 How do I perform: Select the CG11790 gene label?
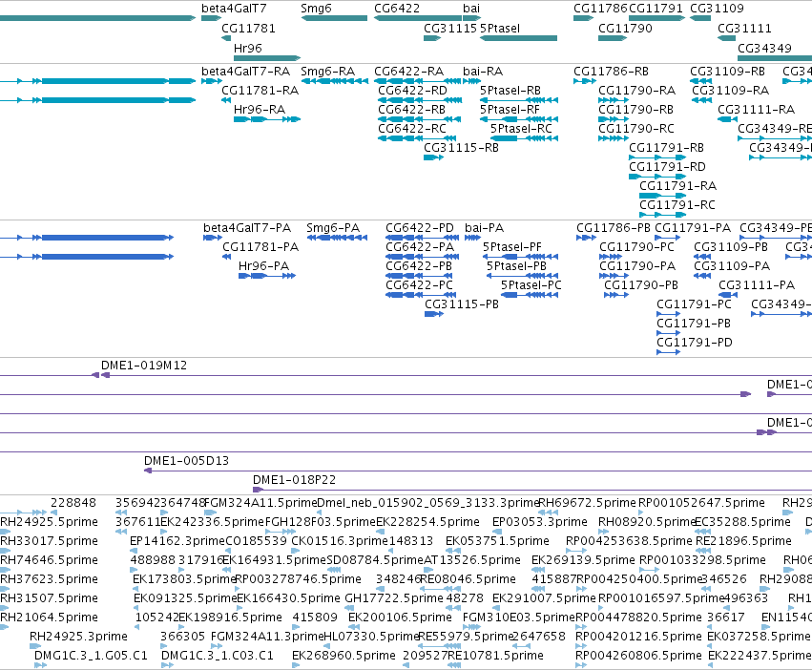(x=625, y=28)
